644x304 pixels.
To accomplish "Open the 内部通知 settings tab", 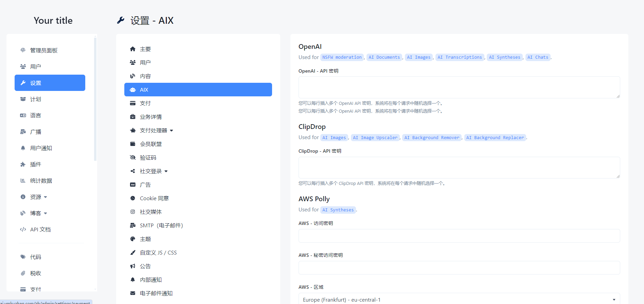I will [198, 280].
